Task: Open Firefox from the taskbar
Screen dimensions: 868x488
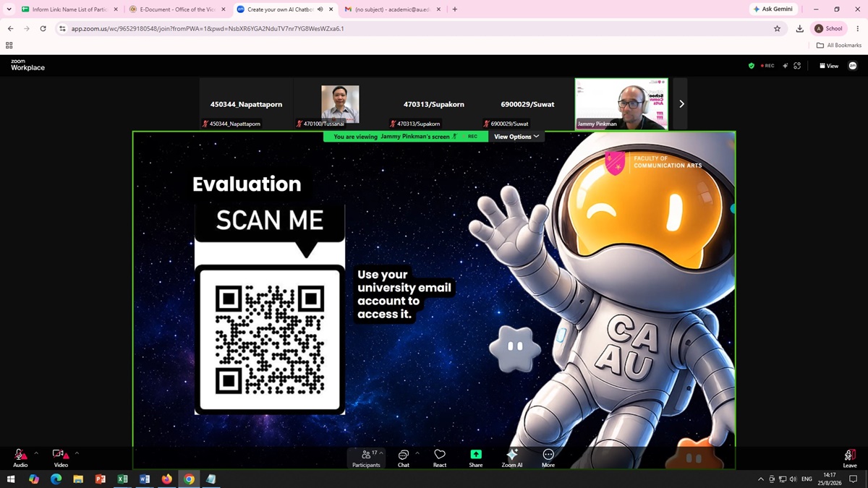Action: [x=166, y=479]
